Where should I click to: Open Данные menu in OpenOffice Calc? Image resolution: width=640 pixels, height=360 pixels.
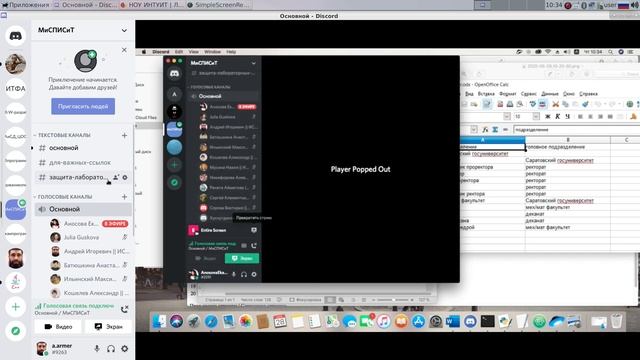pyautogui.click(x=550, y=94)
